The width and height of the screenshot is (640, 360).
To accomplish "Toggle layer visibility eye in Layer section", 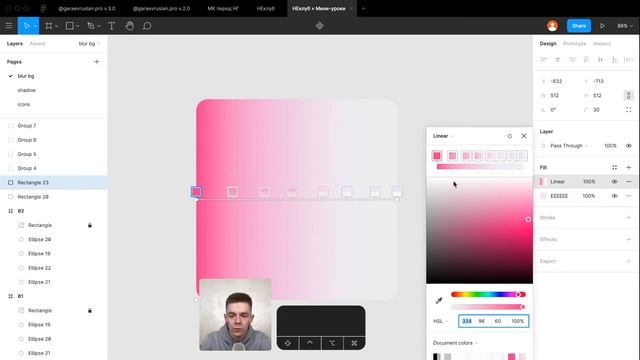I will pos(629,146).
